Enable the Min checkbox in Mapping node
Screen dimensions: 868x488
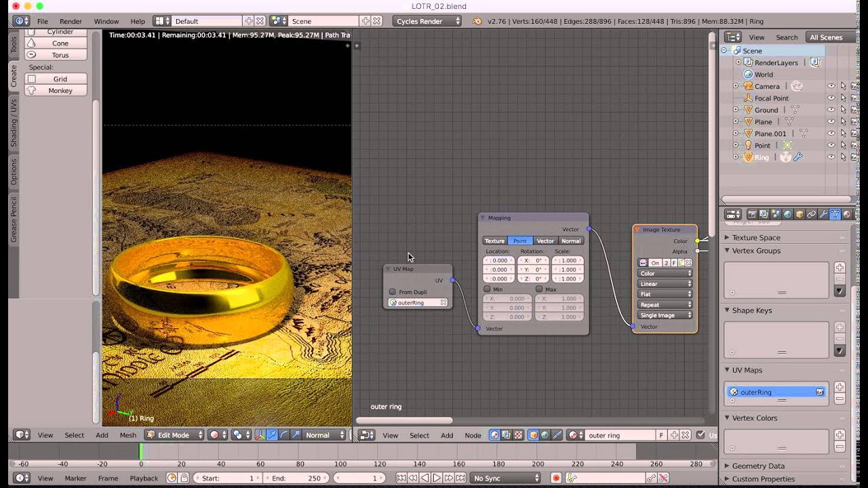(487, 289)
